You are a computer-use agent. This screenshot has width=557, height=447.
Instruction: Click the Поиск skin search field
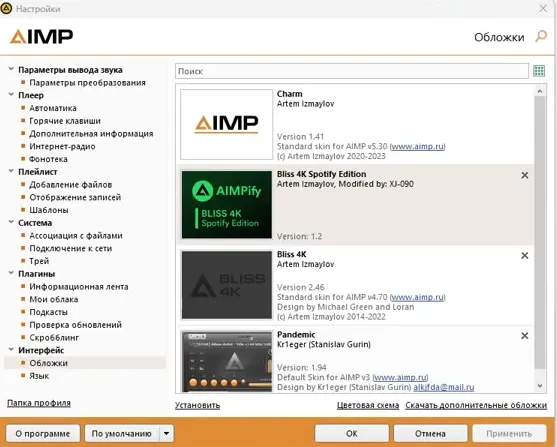352,71
